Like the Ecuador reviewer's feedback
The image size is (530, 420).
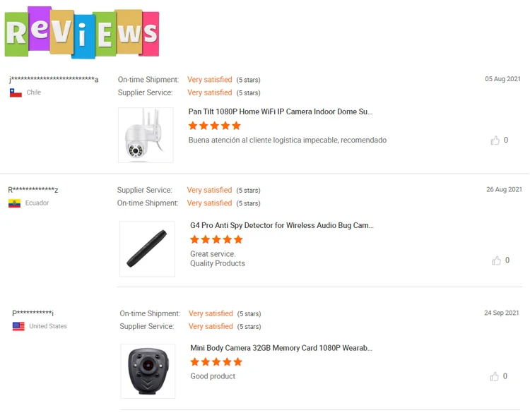pyautogui.click(x=496, y=260)
